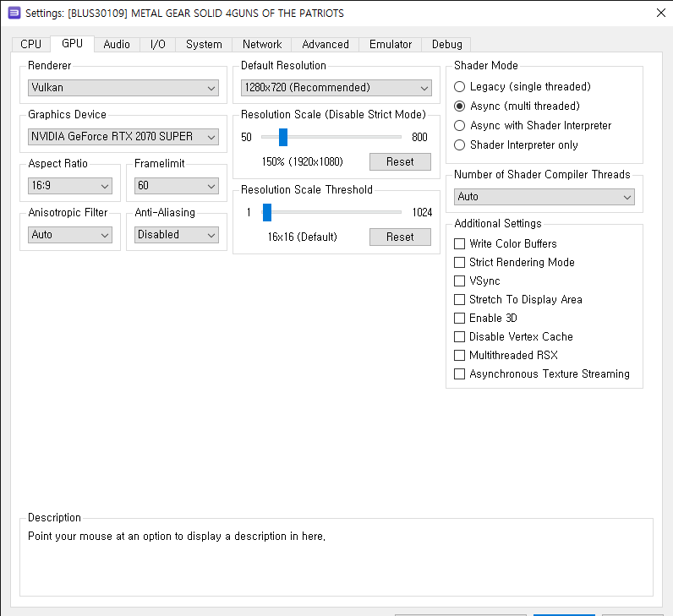
Task: Click the description text about pointing mouse
Action: click(177, 537)
